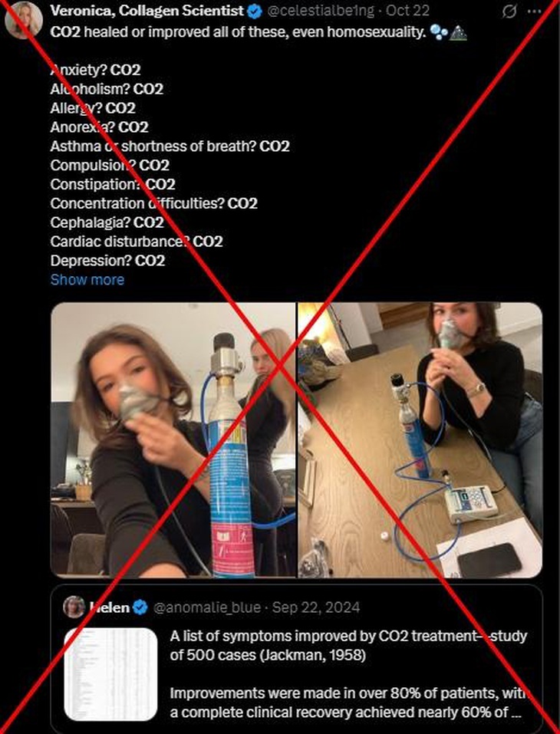Click the verified badge next to Helen
The image size is (560, 734).
click(x=140, y=607)
